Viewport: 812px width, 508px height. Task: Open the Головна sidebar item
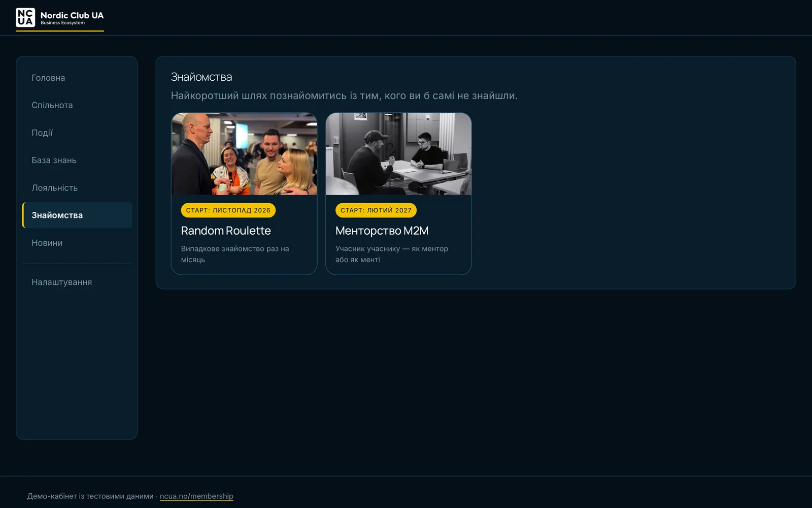tap(77, 78)
